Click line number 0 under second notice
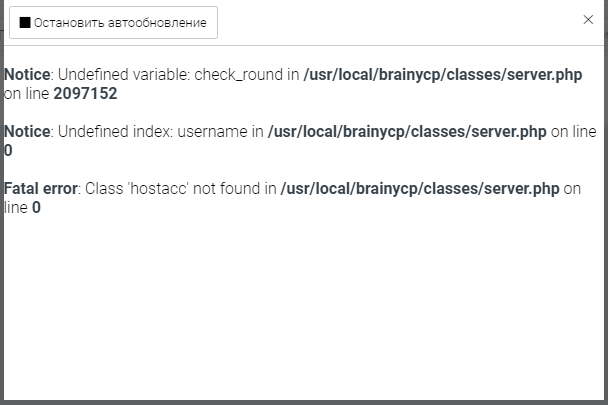This screenshot has height=405, width=608. (9, 151)
